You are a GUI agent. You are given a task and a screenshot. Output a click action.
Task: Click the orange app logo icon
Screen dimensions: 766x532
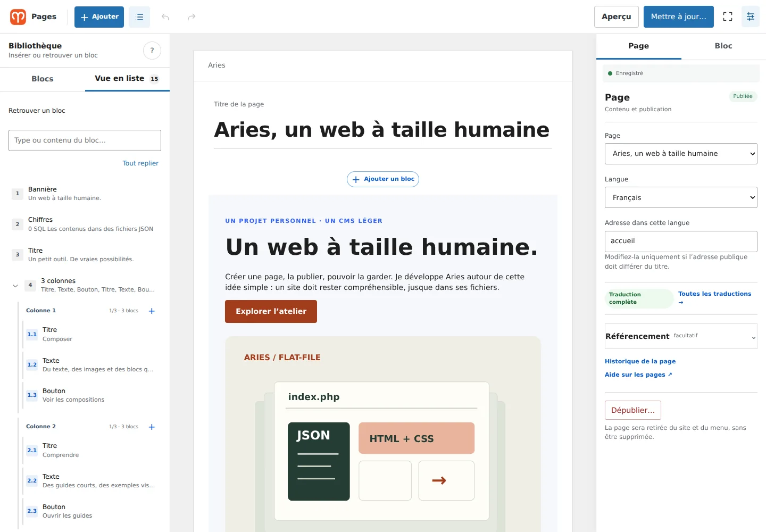pyautogui.click(x=18, y=17)
